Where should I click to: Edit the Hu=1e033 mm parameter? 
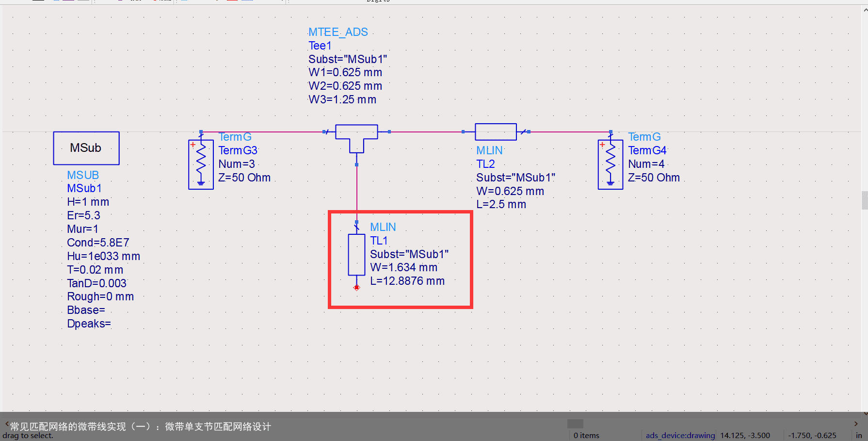click(103, 256)
